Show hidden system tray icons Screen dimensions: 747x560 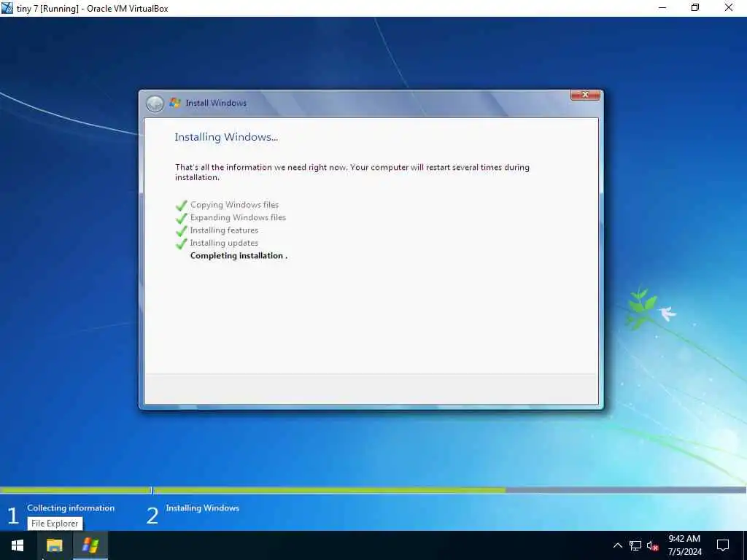617,545
